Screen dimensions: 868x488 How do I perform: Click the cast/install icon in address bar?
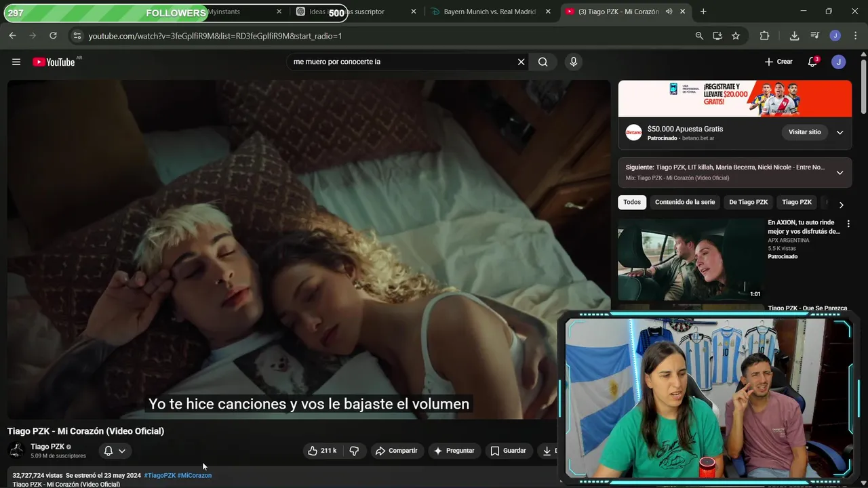pos(717,36)
